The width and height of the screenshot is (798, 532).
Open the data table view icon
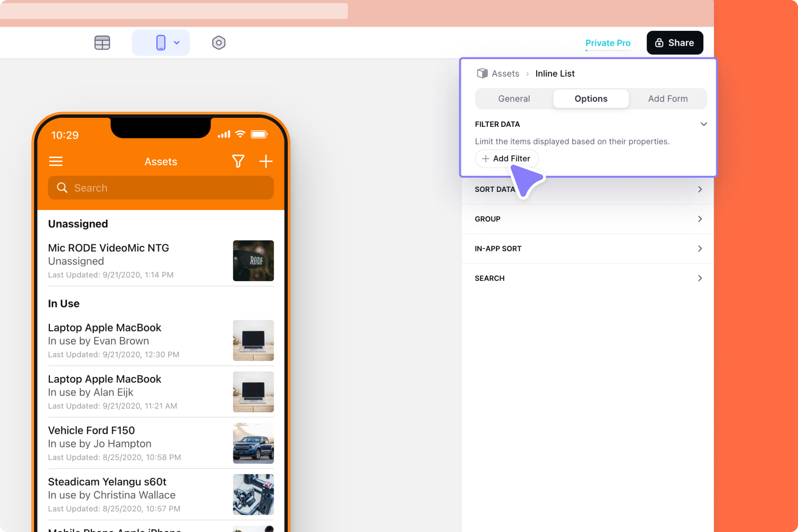pyautogui.click(x=102, y=43)
